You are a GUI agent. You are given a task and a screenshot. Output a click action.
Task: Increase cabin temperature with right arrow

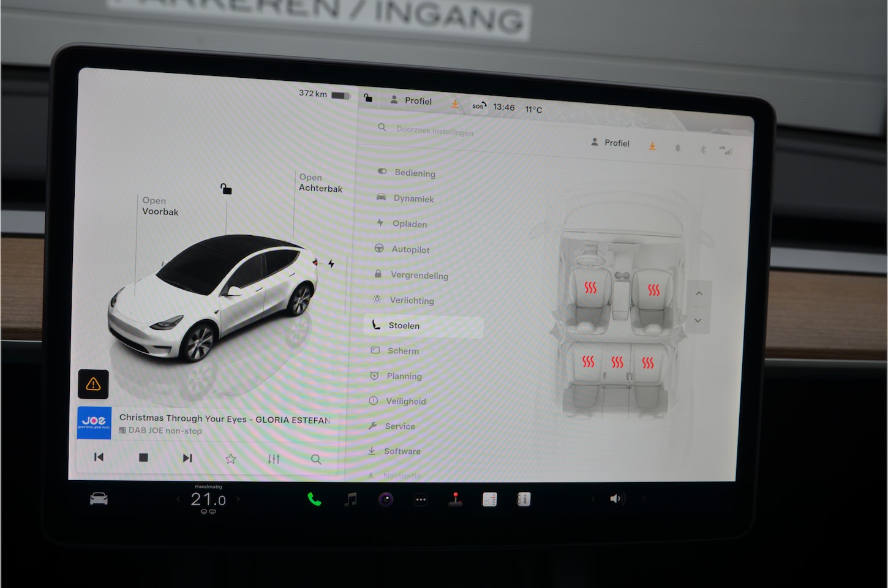[238, 499]
